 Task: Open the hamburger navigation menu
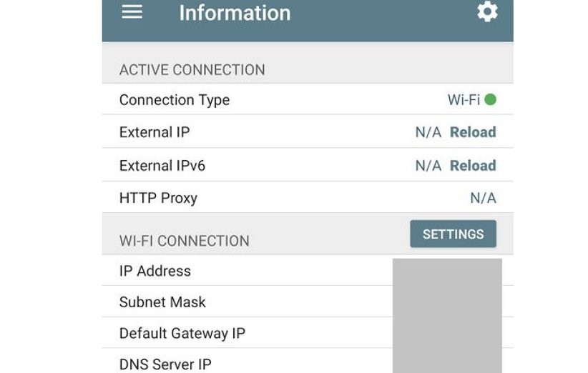[132, 12]
